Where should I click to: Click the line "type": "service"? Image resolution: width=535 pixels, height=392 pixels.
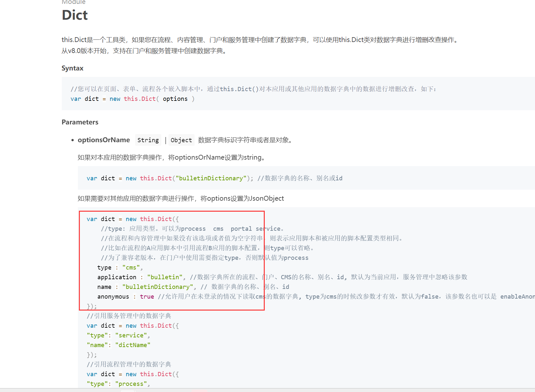click(118, 335)
